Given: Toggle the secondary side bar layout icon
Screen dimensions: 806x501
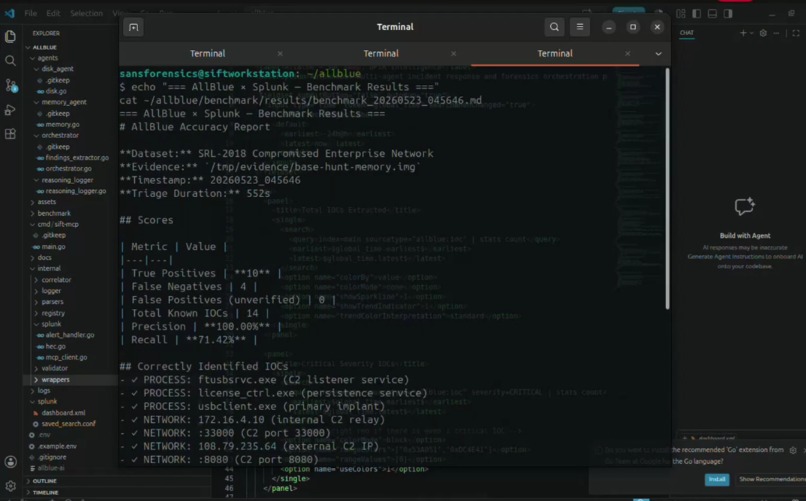Looking at the screenshot, I should [728, 13].
